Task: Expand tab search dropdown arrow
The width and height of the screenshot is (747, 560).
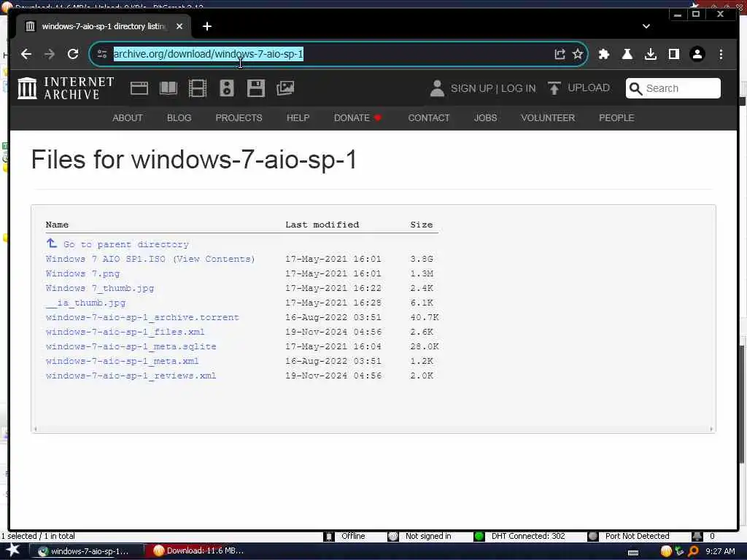Action: [646, 27]
